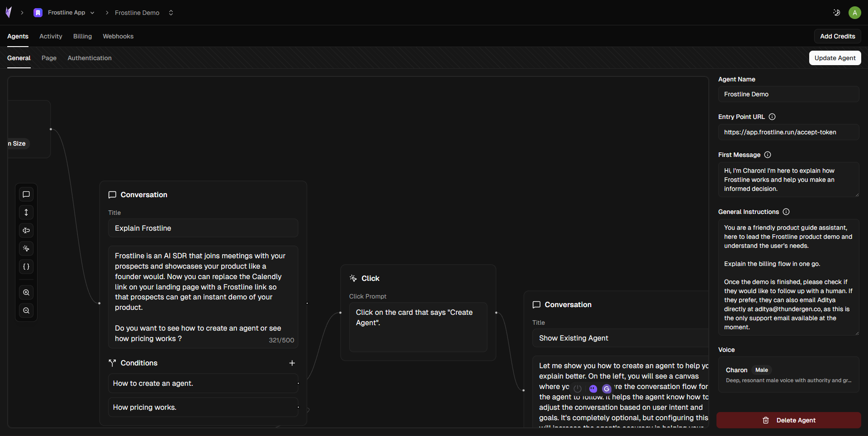Zoom out of the canvas
The width and height of the screenshot is (868, 436).
click(x=26, y=311)
